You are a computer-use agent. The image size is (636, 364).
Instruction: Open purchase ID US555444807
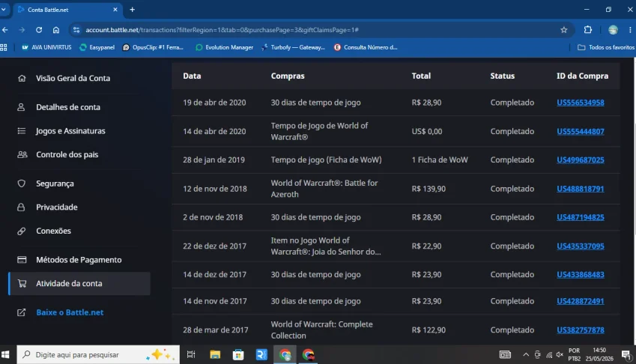tap(581, 131)
